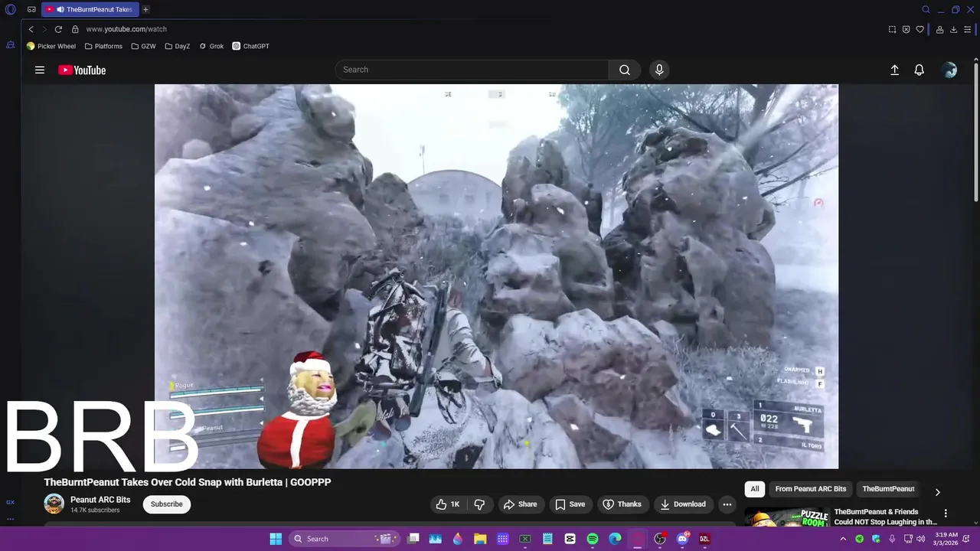The width and height of the screenshot is (980, 551).
Task: Send Thanks to the creator
Action: point(622,504)
